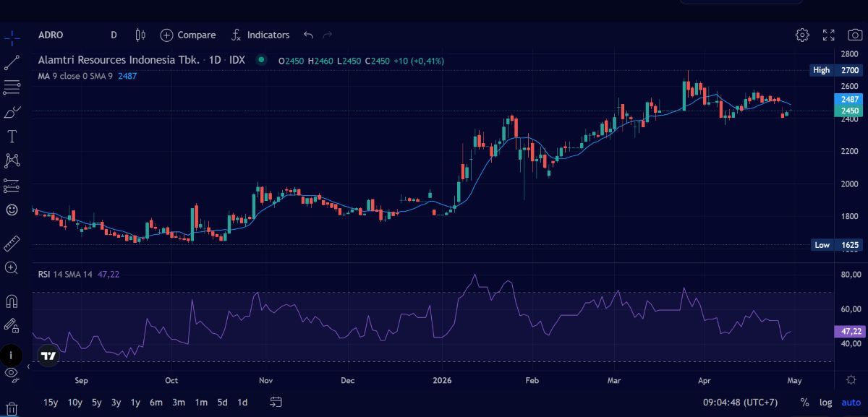This screenshot has height=417, width=868.
Task: Change the D timeframe interval
Action: (x=114, y=35)
